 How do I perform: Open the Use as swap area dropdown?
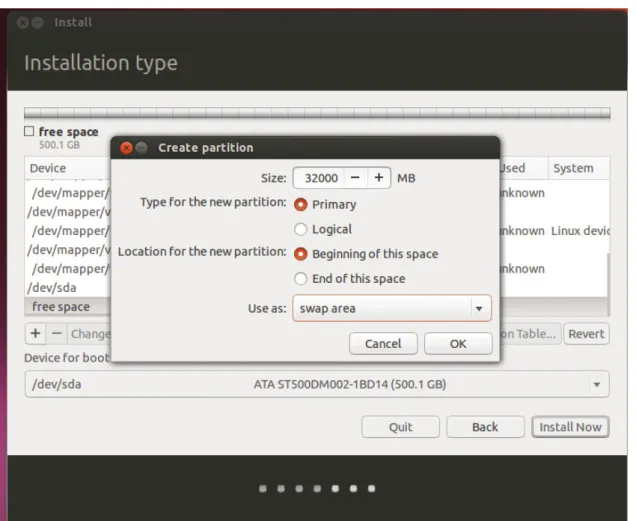tap(392, 308)
